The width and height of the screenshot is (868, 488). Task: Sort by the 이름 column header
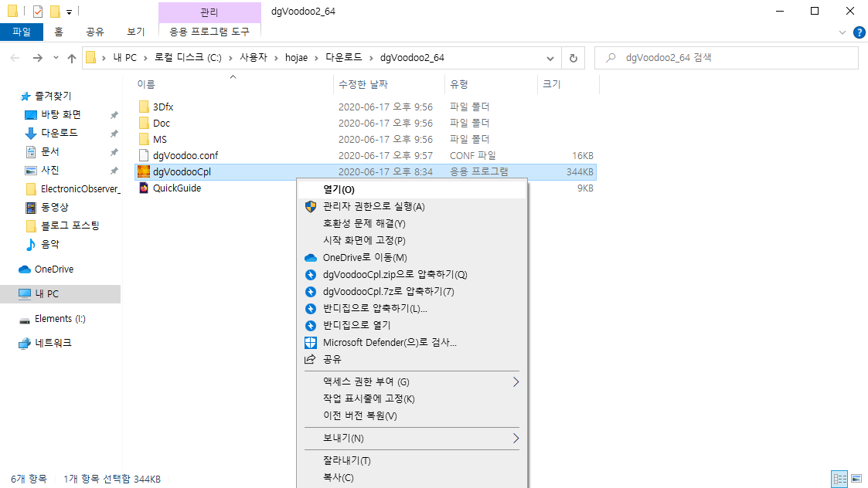(x=146, y=84)
